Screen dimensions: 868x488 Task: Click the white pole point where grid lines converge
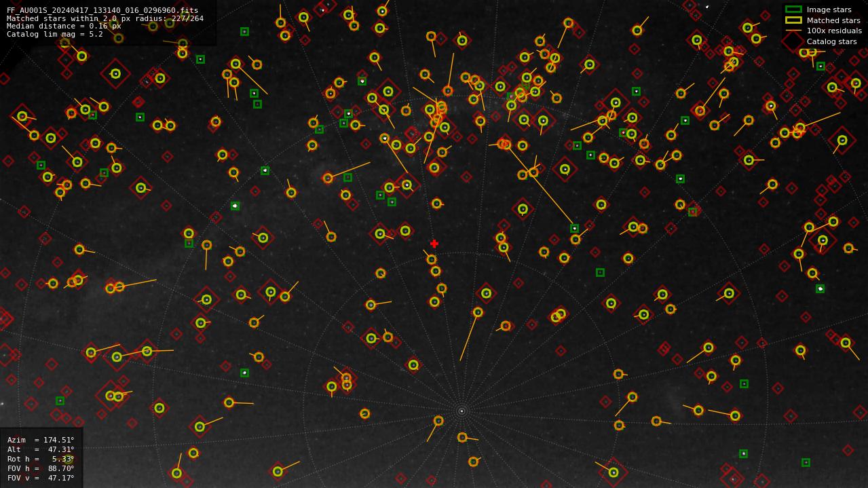pyautogui.click(x=461, y=411)
